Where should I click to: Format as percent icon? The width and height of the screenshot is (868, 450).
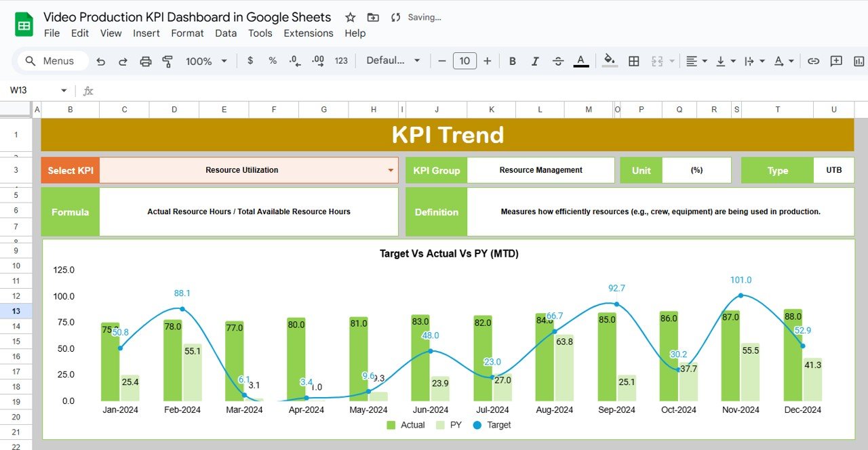[x=273, y=61]
